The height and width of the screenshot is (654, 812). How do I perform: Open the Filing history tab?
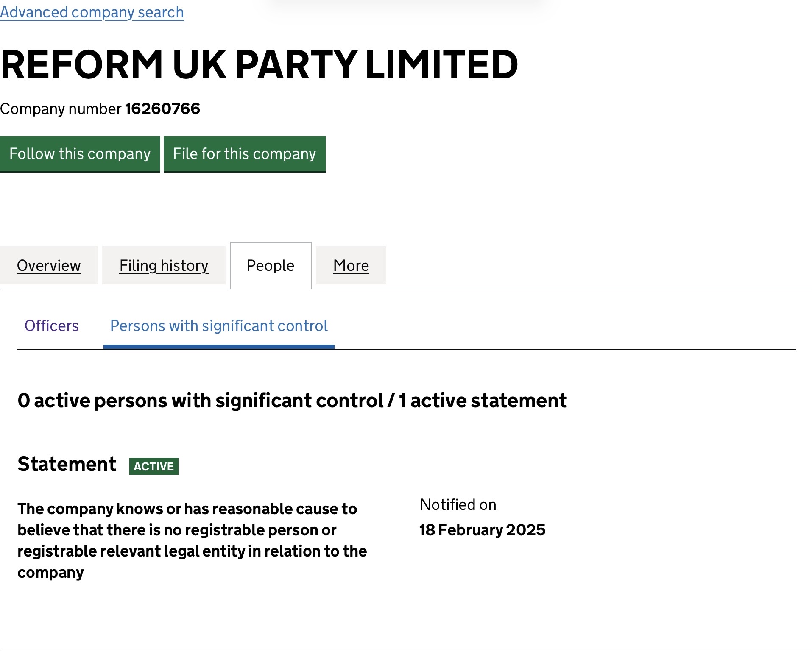pyautogui.click(x=164, y=265)
